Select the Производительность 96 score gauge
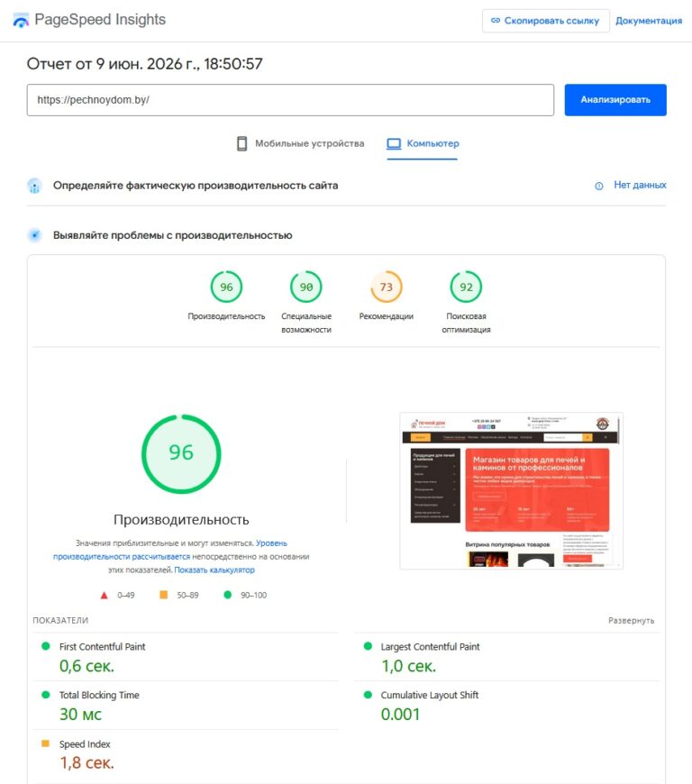The image size is (692, 784). [x=226, y=287]
